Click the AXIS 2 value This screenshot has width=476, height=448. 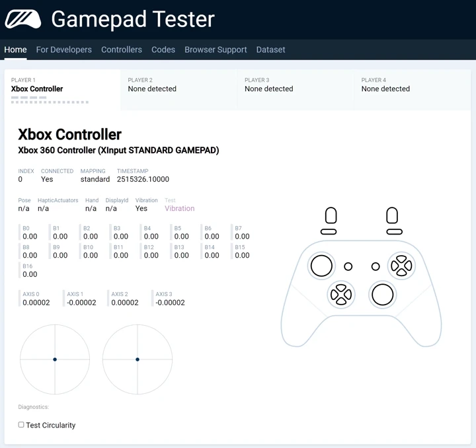click(x=125, y=303)
